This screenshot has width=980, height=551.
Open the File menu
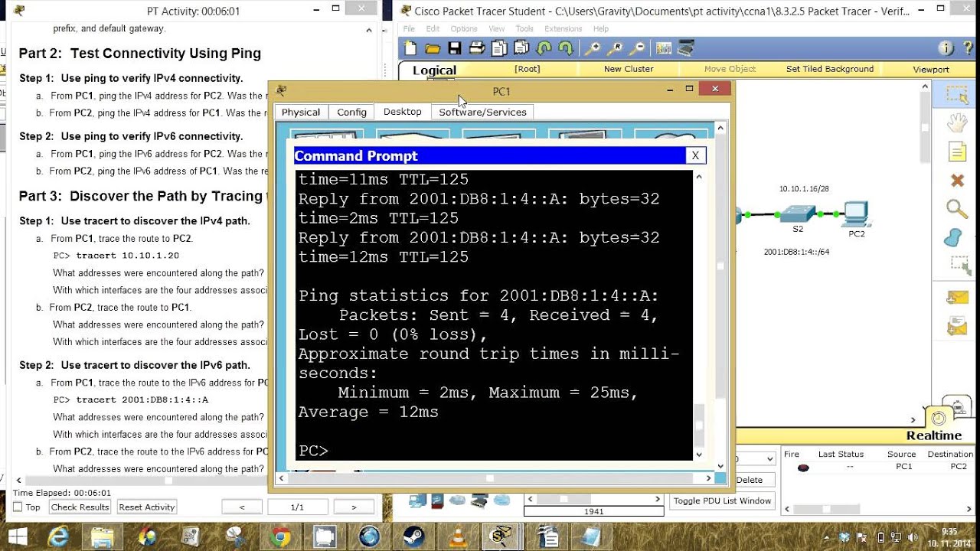click(409, 29)
